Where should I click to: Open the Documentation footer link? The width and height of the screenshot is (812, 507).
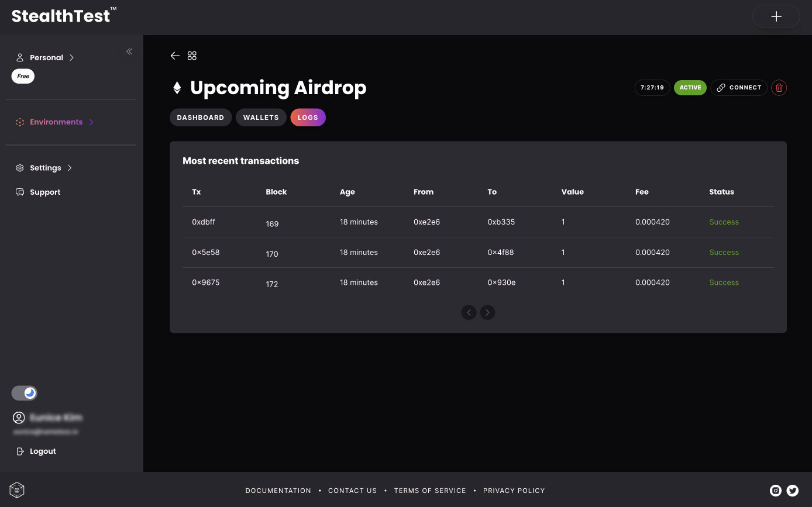[278, 491]
